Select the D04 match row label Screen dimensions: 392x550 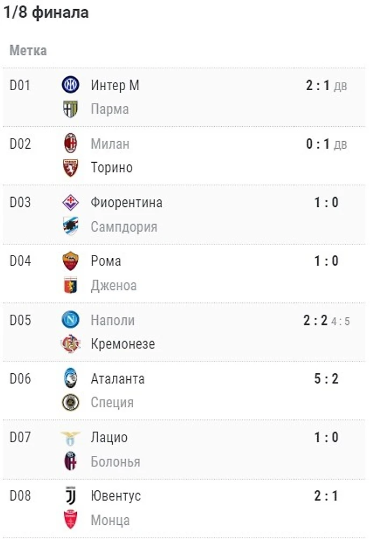point(20,261)
